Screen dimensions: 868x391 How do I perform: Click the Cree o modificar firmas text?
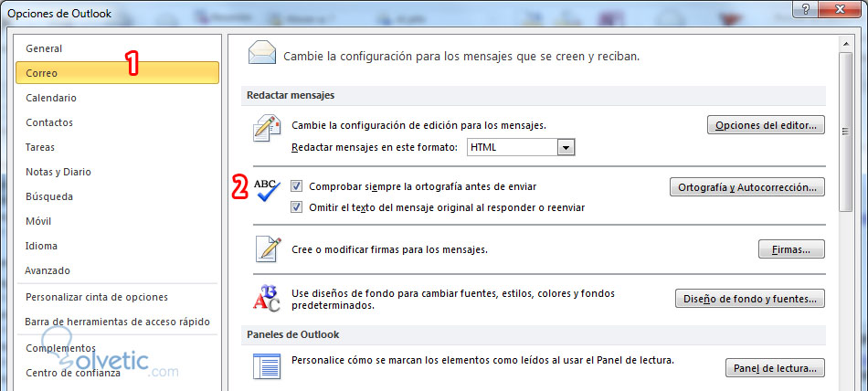pos(390,249)
